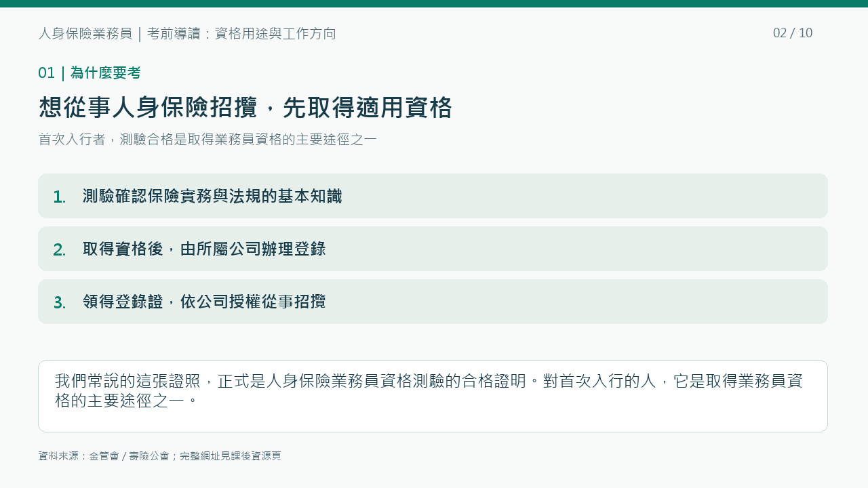Select list item 取得資格後，由所屬公司辦理登錄

tap(433, 249)
